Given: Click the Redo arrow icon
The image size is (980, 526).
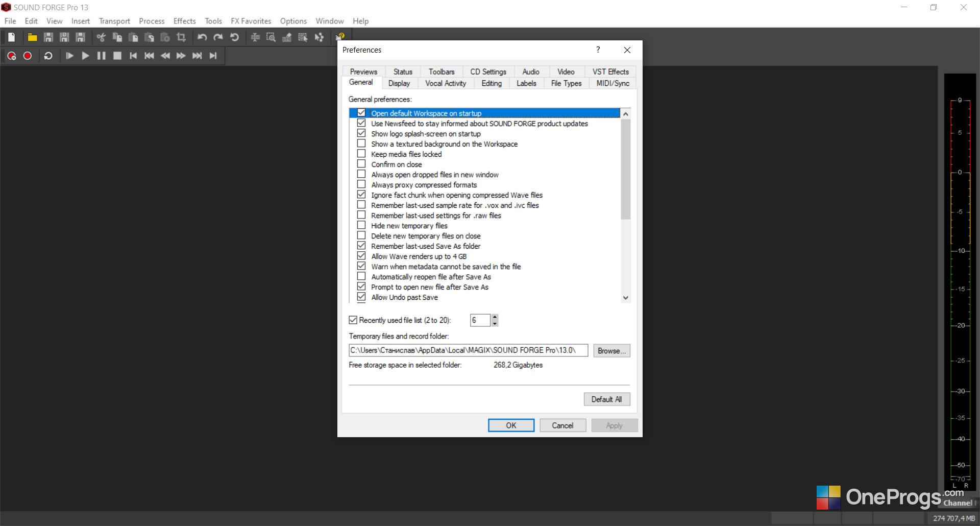Looking at the screenshot, I should point(218,37).
